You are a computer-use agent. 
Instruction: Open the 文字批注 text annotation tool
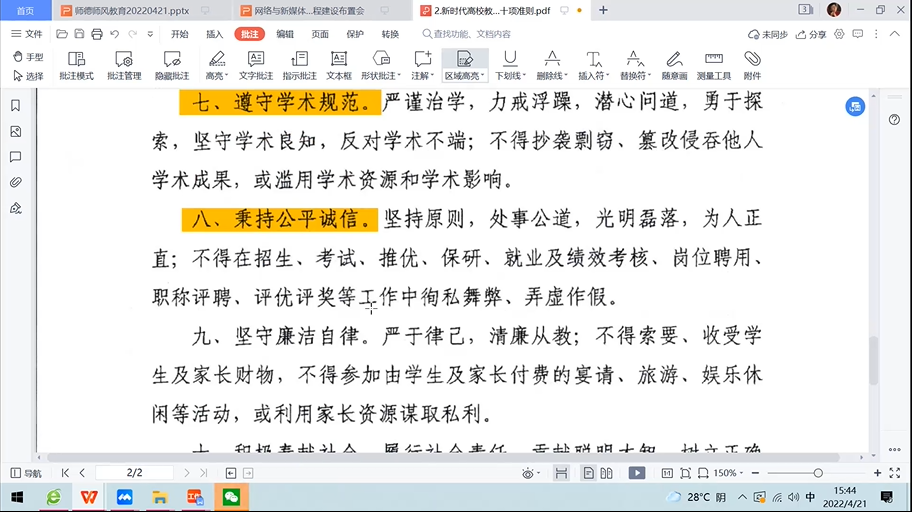(x=255, y=65)
